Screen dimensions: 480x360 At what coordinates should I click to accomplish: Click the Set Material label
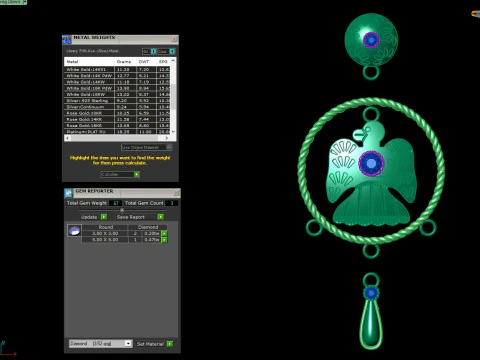pyautogui.click(x=151, y=344)
